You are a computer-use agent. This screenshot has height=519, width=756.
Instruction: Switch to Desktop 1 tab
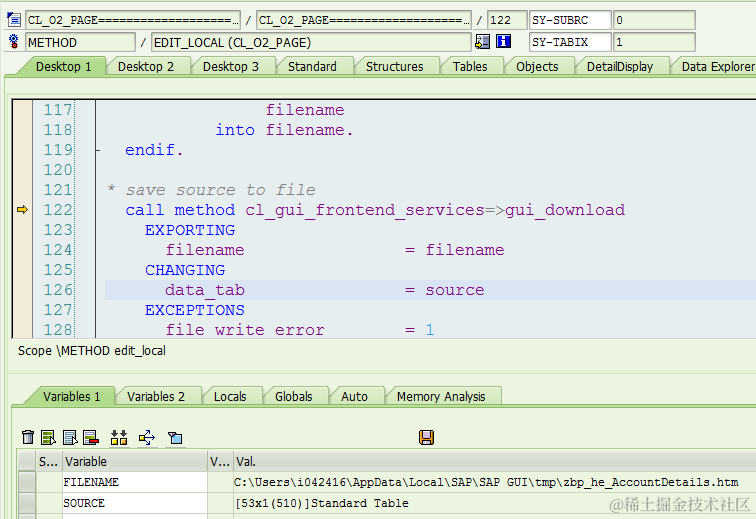pos(63,67)
